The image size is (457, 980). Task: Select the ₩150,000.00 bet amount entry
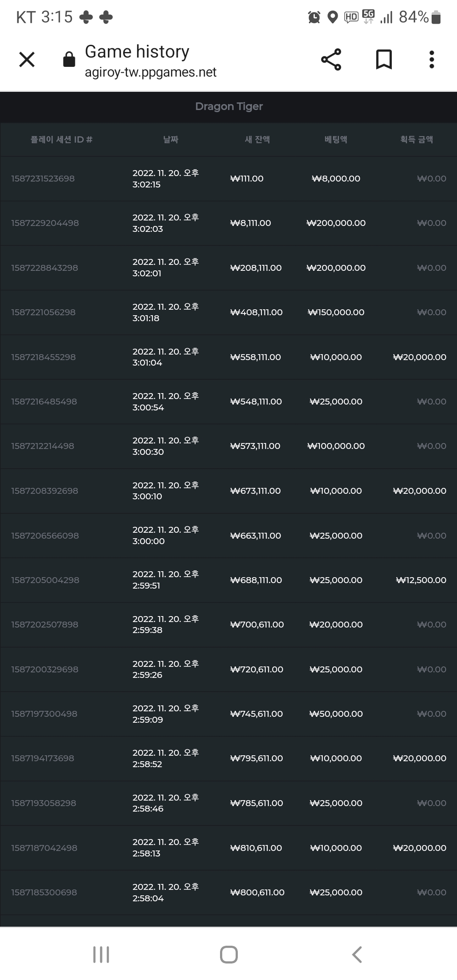[336, 312]
